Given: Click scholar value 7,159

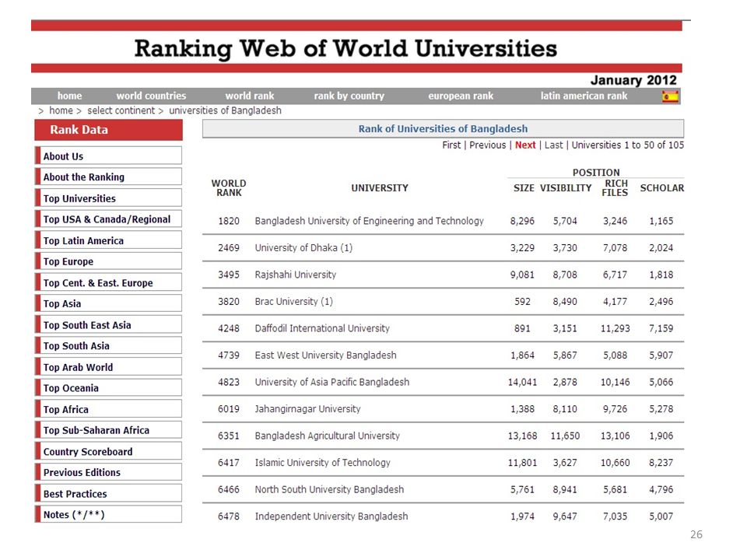Looking at the screenshot, I should tap(661, 328).
